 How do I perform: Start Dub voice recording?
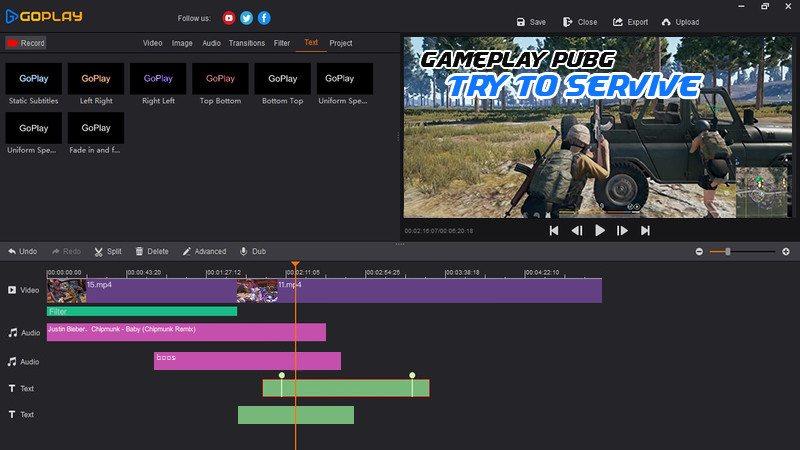[x=253, y=251]
